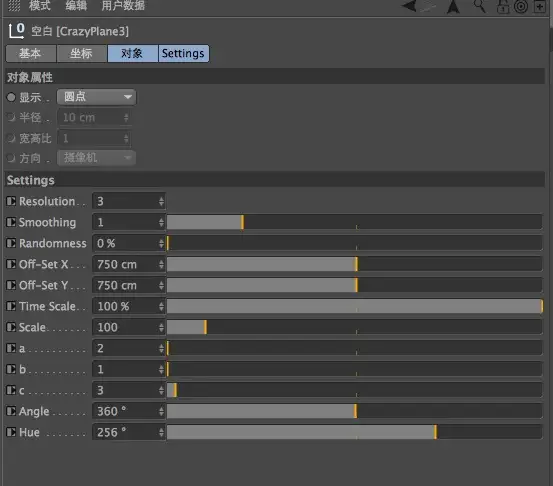Image resolution: width=553 pixels, height=486 pixels.
Task: Toggle the lock element icon
Action: [x=503, y=6]
